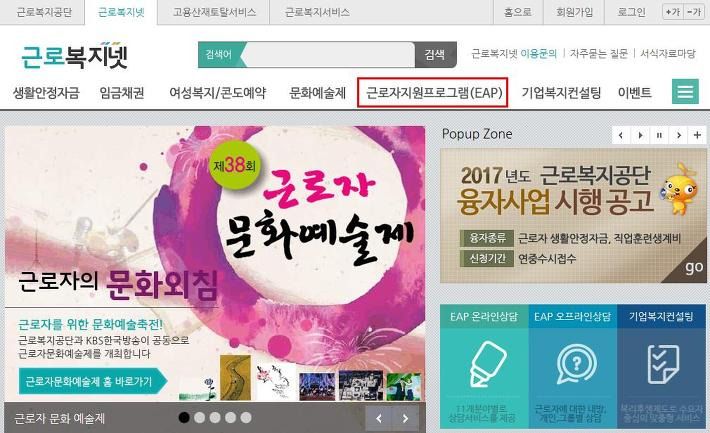Advance main banner with right arrow
The width and height of the screenshot is (710, 433).
[x=405, y=419]
